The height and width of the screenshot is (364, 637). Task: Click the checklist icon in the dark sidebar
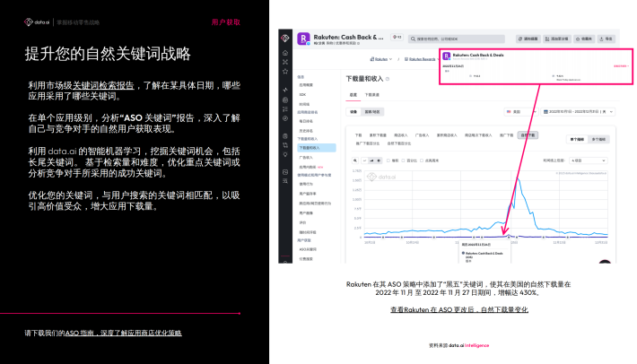pyautogui.click(x=285, y=109)
